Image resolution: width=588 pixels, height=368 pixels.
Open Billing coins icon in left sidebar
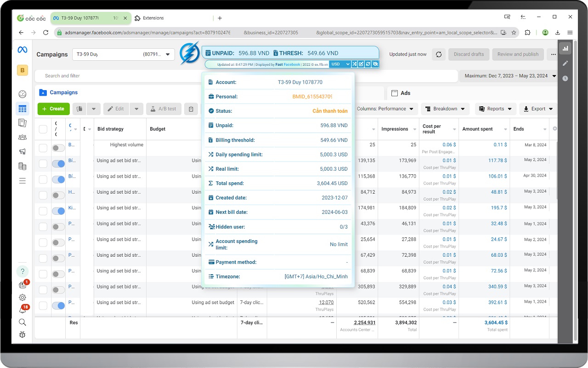pos(22,166)
